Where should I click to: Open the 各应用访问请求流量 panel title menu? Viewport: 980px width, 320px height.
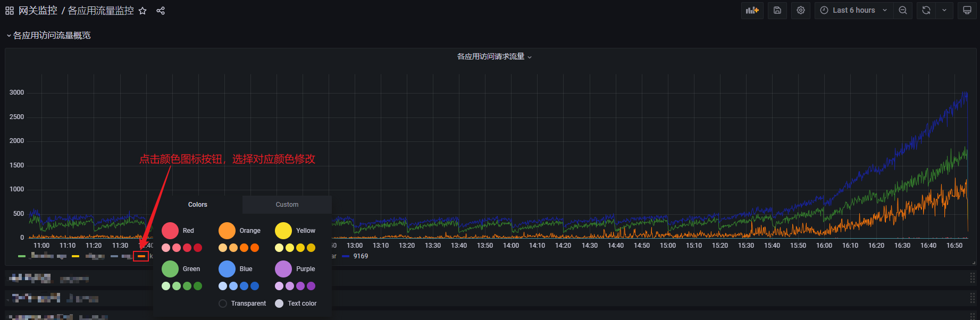pos(494,56)
